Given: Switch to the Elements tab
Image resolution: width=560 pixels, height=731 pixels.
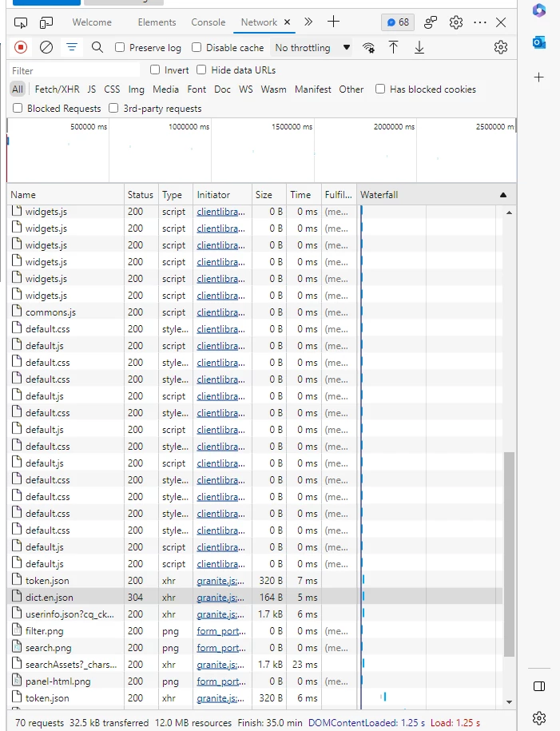Looking at the screenshot, I should 157,22.
